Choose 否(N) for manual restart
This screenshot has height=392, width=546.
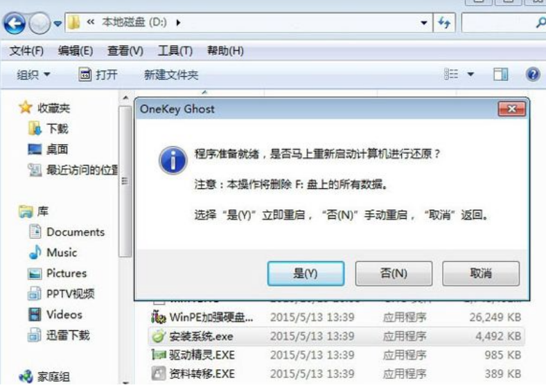[x=394, y=274]
